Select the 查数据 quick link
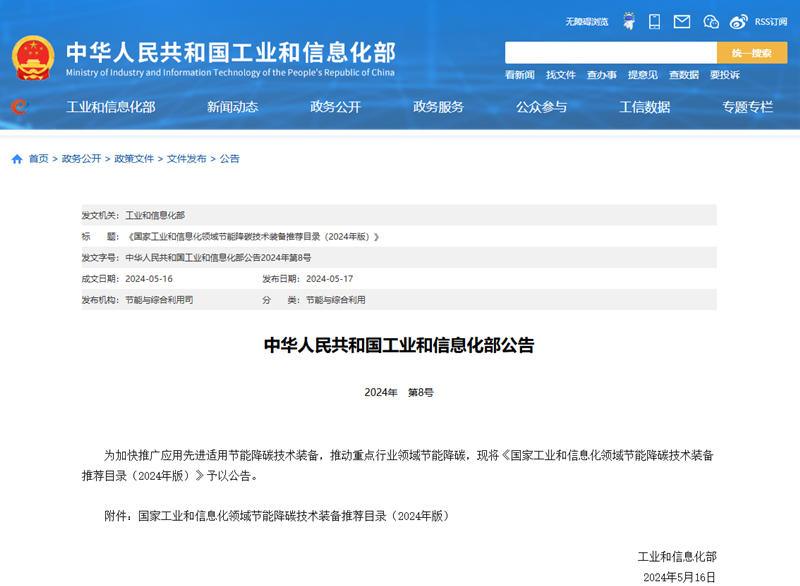The width and height of the screenshot is (800, 586). (684, 75)
